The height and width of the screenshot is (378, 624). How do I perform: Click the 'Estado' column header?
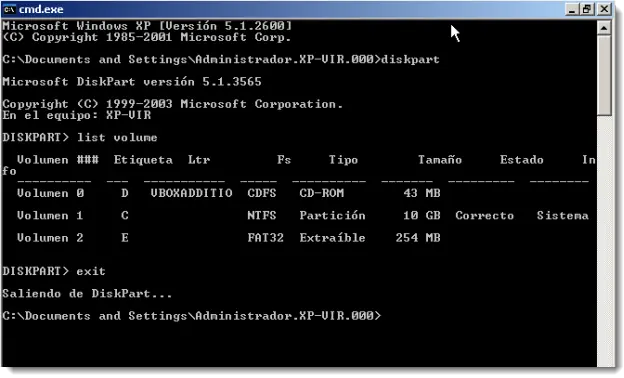point(522,160)
